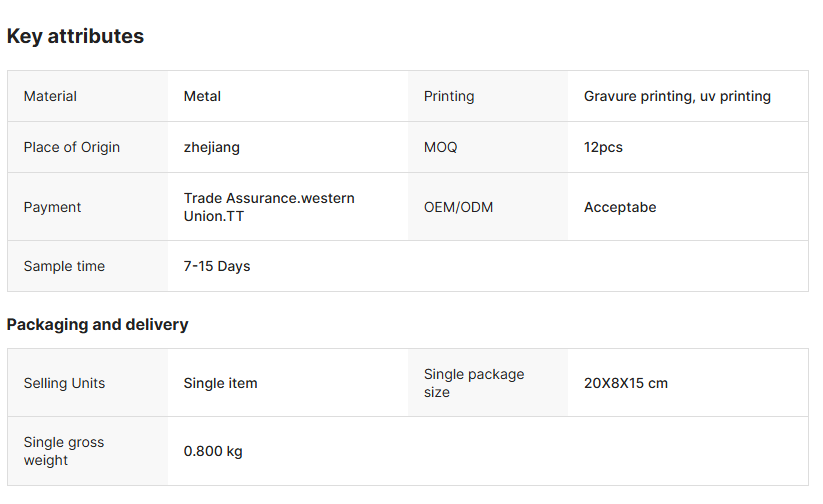Click Trade Assurance.western Union.TT text

point(269,207)
